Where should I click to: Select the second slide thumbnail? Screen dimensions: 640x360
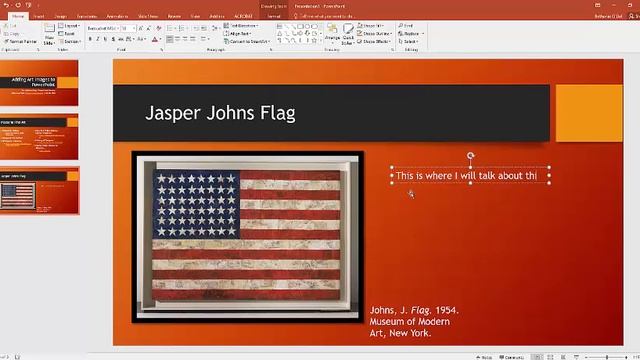coord(39,137)
